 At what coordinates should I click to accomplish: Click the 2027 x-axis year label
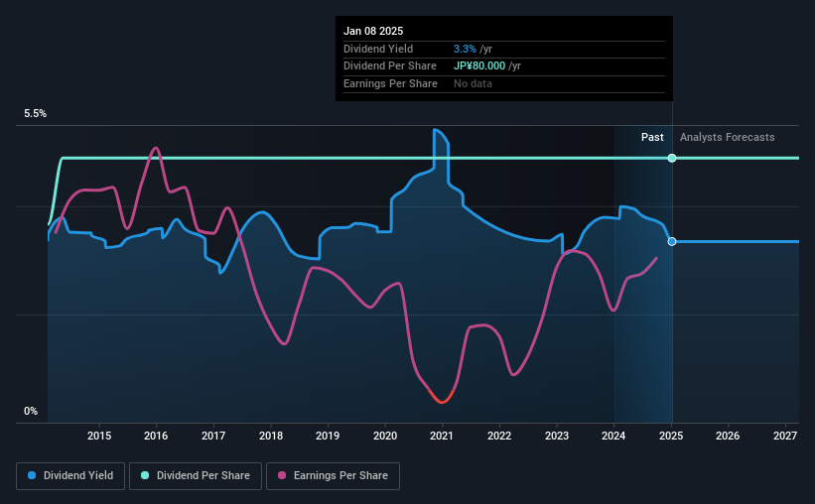pyautogui.click(x=785, y=436)
